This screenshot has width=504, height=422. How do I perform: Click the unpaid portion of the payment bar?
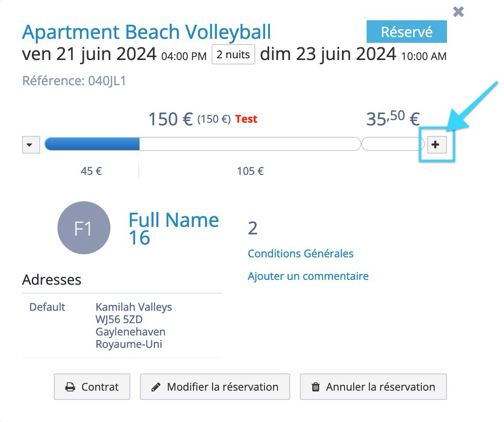[x=250, y=144]
